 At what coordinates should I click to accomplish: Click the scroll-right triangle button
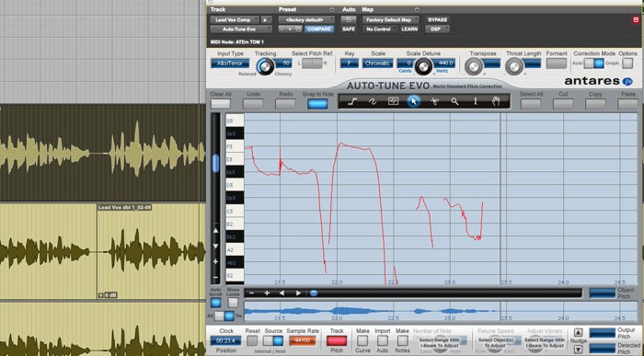tap(298, 293)
